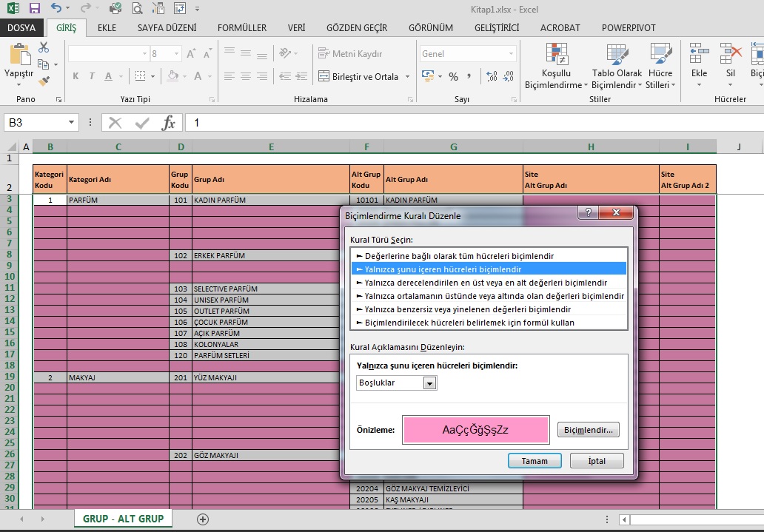Click the fill color bucket icon
Image resolution: width=764 pixels, height=532 pixels.
(x=172, y=76)
